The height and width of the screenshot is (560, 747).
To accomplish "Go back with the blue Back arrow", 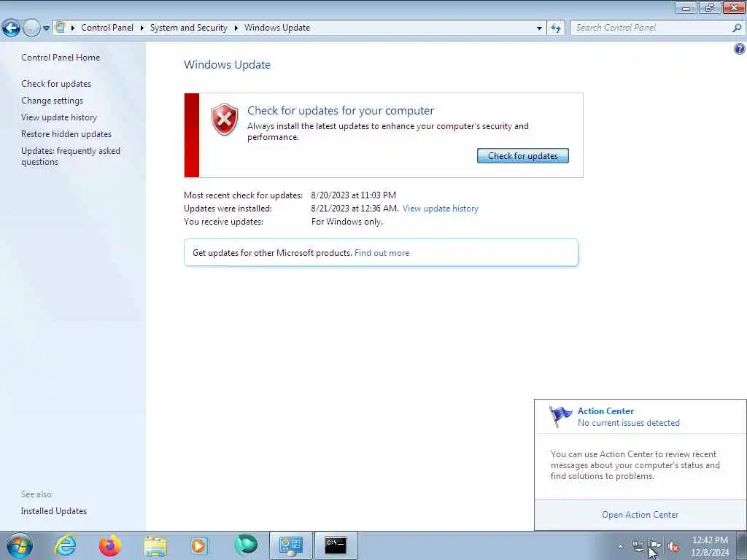I will click(x=11, y=28).
